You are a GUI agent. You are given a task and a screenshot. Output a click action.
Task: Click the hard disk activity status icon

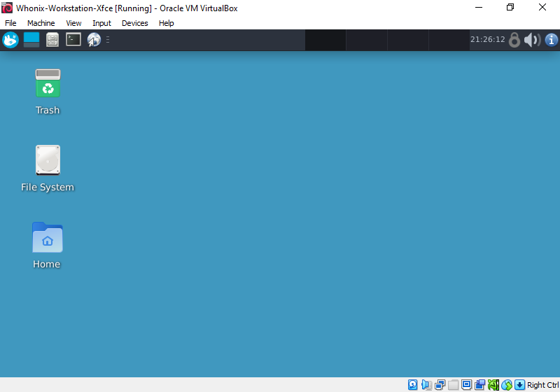coord(413,385)
